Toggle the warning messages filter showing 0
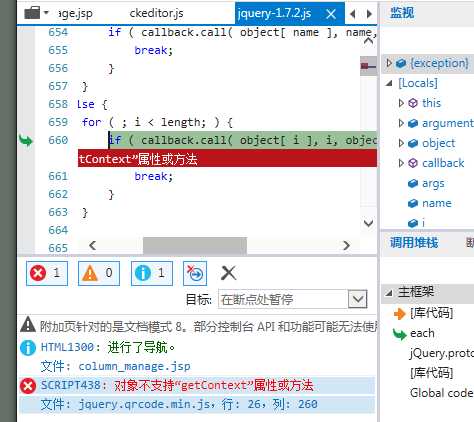This screenshot has width=474, height=422. pyautogui.click(x=99, y=273)
